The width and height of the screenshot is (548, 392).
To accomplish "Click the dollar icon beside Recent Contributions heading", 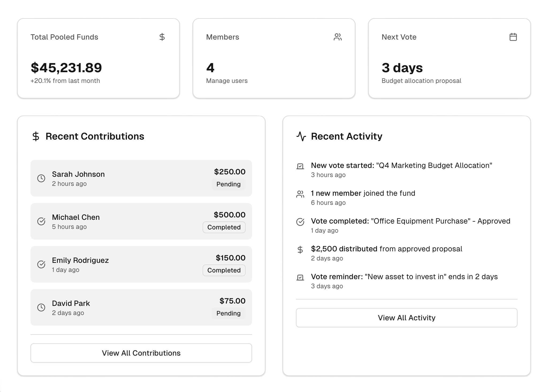I will tap(36, 136).
